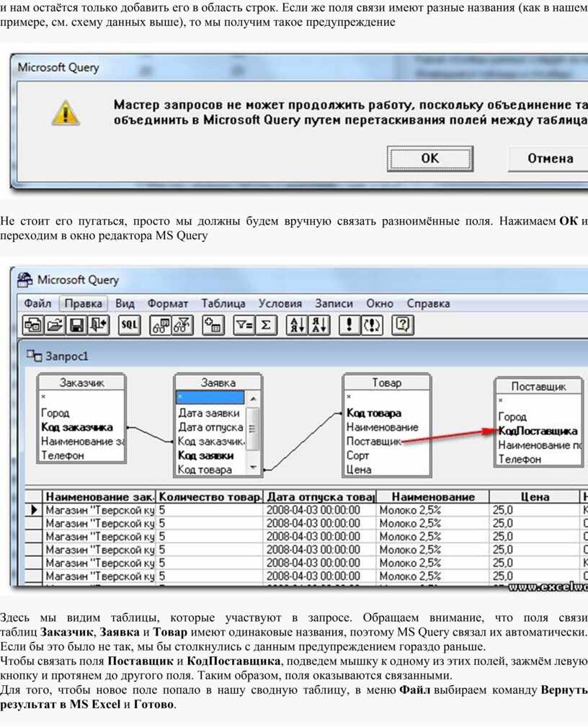
Task: Save the query with the floppy disk icon
Action: (x=76, y=325)
